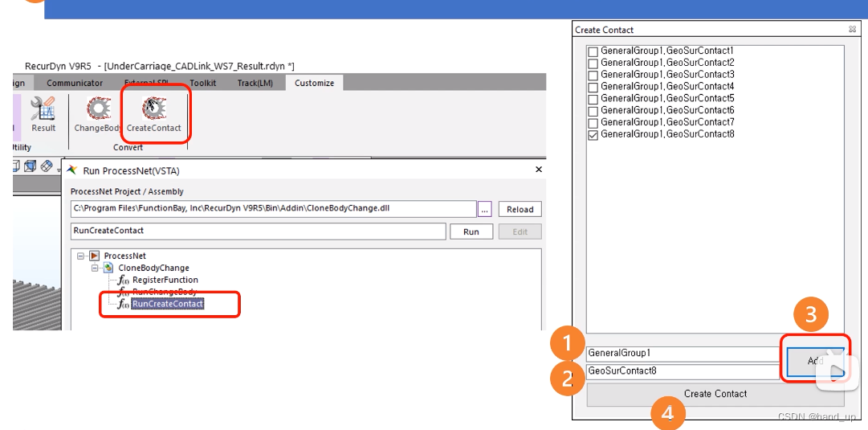Uncheck GeneralGroup1,GeoSurContact8 checkbox
Image resolution: width=868 pixels, height=430 pixels.
(593, 135)
